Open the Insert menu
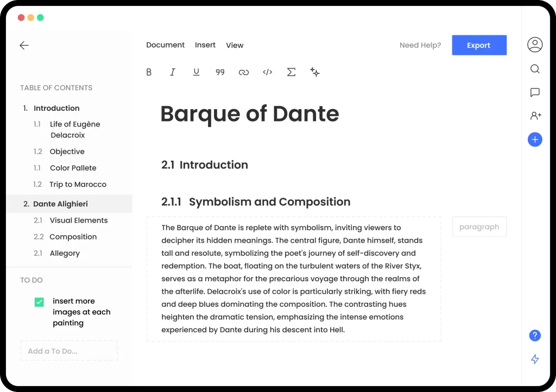Image resolution: width=556 pixels, height=392 pixels. click(205, 45)
